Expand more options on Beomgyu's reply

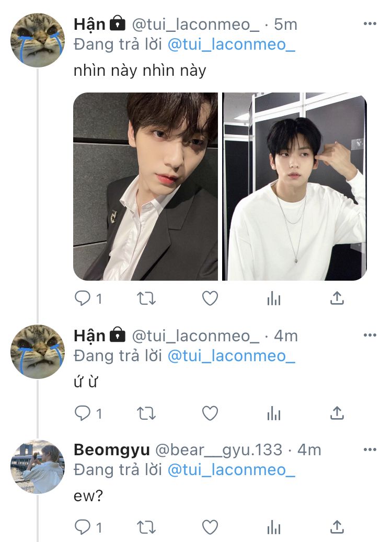pyautogui.click(x=370, y=449)
